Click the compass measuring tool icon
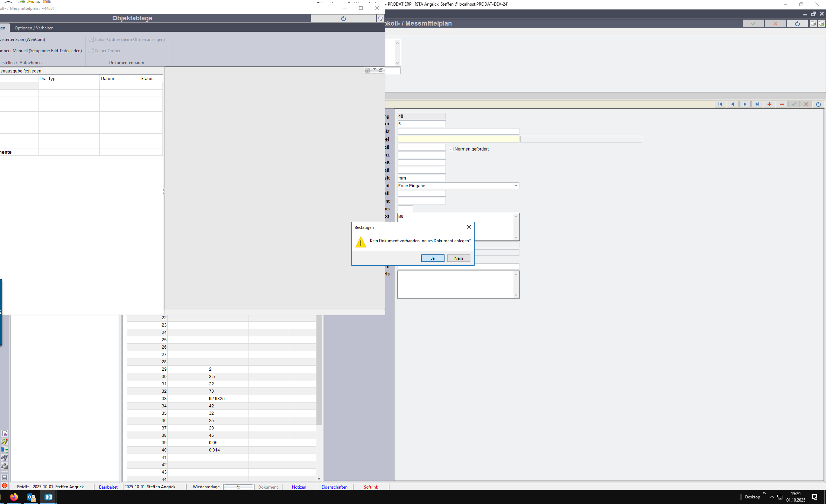Viewport: 826px width, 504px height. (5, 457)
